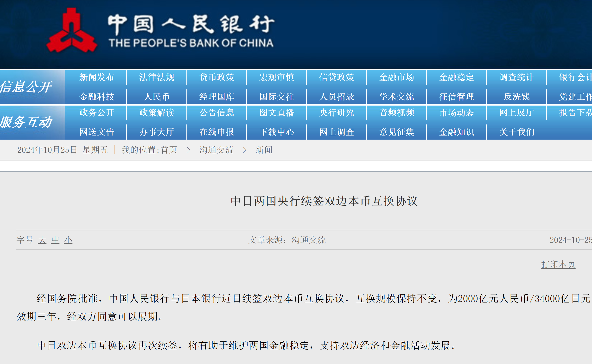The image size is (592, 364).
Task: Select the 政策解读 menu item
Action: pyautogui.click(x=157, y=112)
